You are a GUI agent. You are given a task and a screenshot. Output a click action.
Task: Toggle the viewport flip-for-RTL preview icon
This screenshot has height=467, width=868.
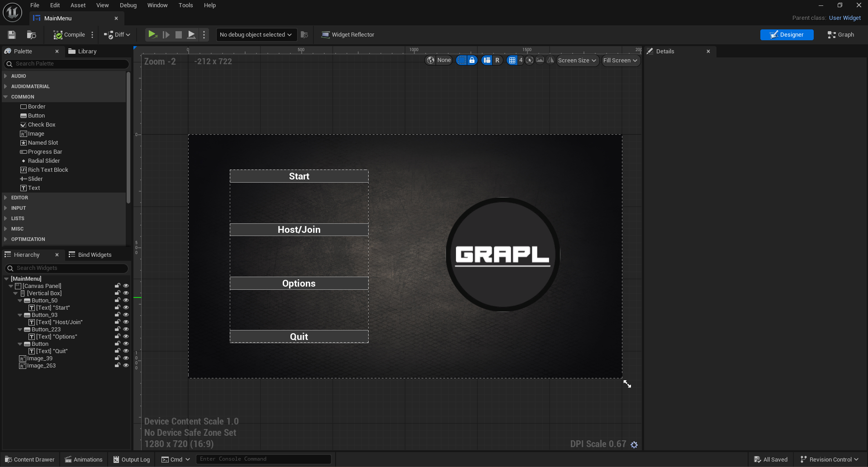(550, 60)
